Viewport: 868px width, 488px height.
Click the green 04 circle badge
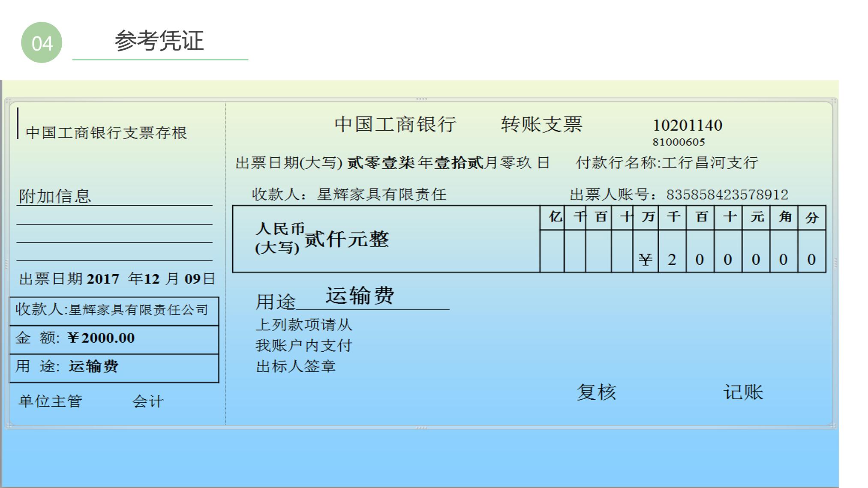pos(42,43)
